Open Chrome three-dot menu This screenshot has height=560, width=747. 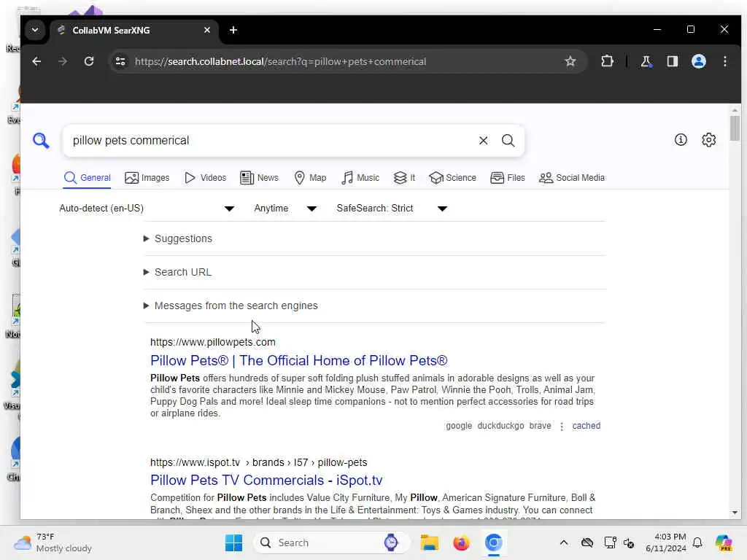coord(724,61)
